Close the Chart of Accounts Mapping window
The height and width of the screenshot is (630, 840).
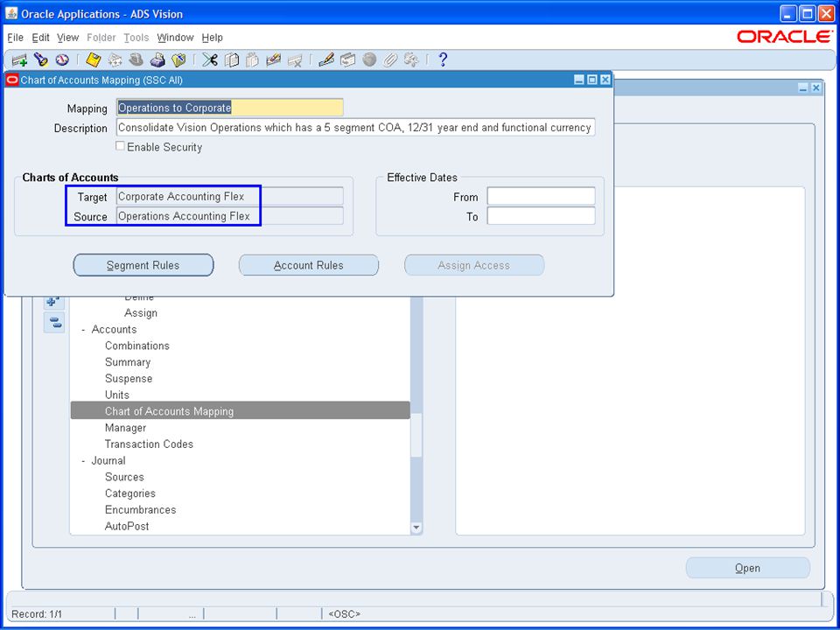[x=605, y=80]
